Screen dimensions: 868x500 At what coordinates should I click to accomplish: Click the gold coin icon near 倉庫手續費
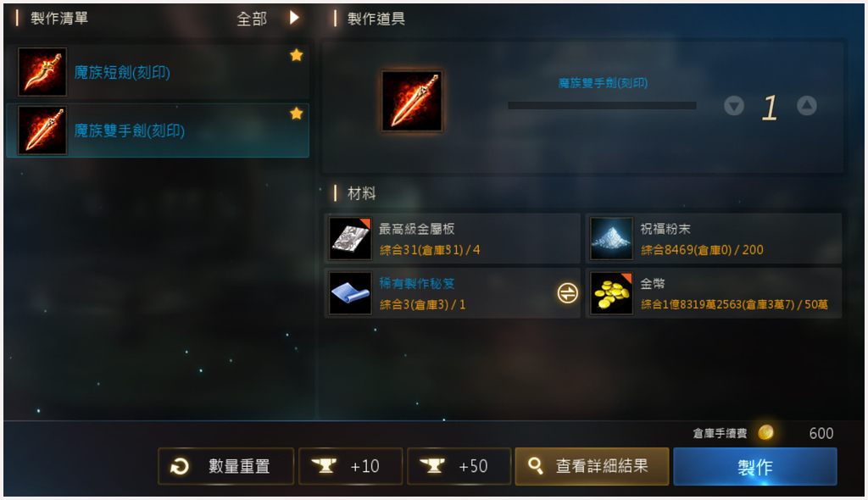point(765,432)
